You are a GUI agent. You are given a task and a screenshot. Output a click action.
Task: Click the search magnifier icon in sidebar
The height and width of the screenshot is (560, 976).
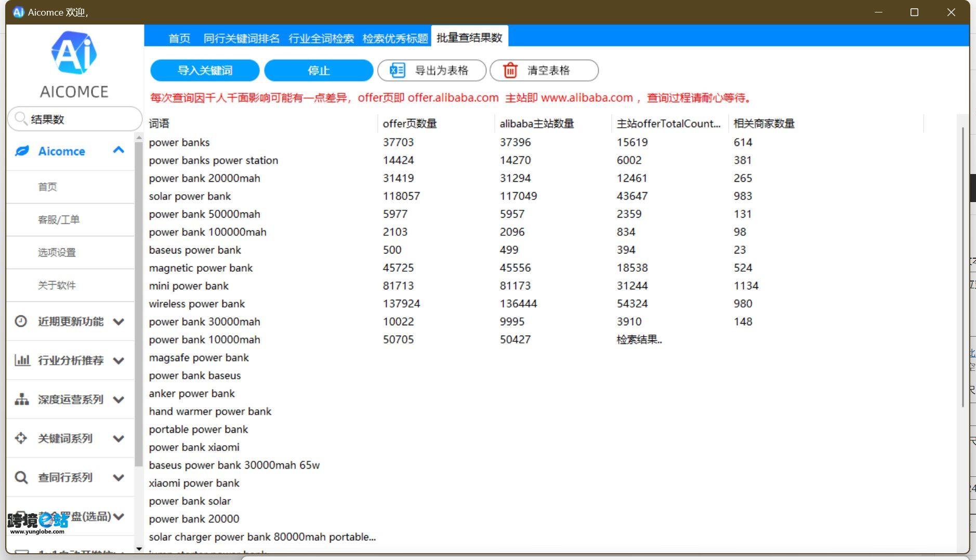[21, 119]
